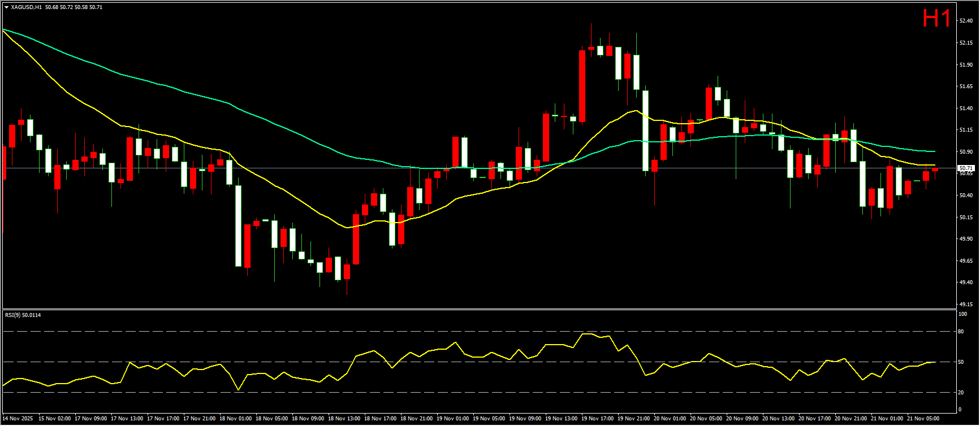Image resolution: width=980 pixels, height=426 pixels.
Task: Select the 19 Nov 17:00 time label
Action: (598, 419)
